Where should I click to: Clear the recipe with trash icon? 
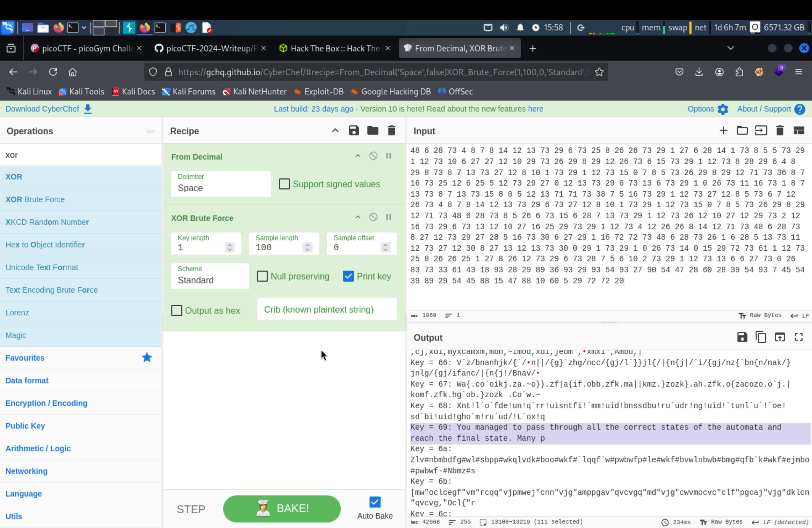pos(391,131)
